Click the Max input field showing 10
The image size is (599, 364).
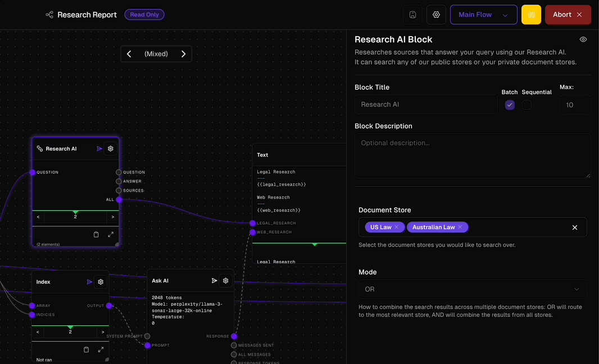[x=575, y=104]
